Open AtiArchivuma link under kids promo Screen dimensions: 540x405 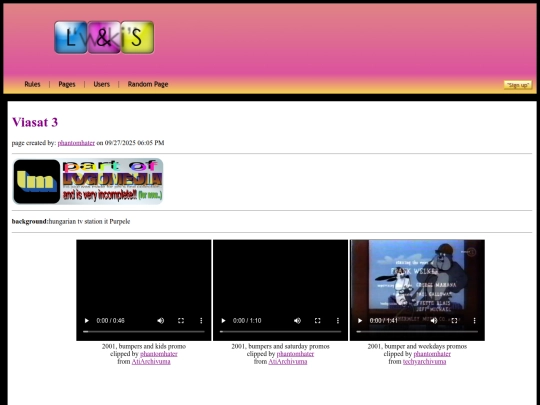point(151,361)
